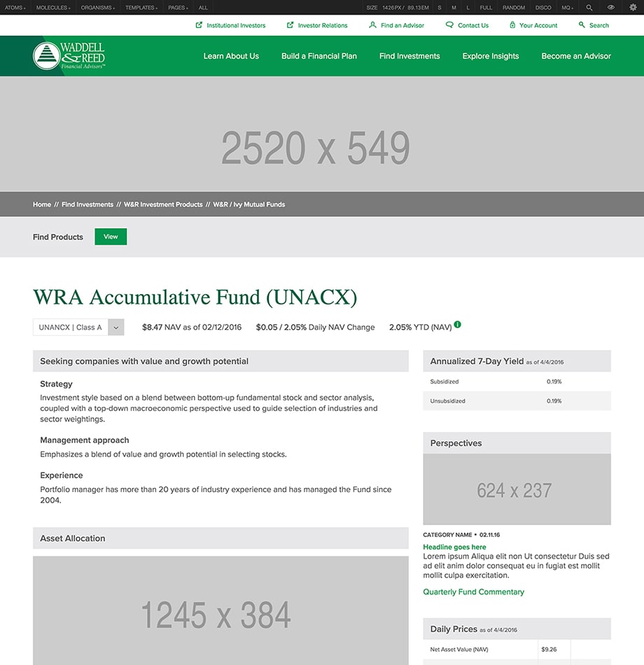This screenshot has height=665, width=644.
Task: Click the green View button
Action: point(111,237)
